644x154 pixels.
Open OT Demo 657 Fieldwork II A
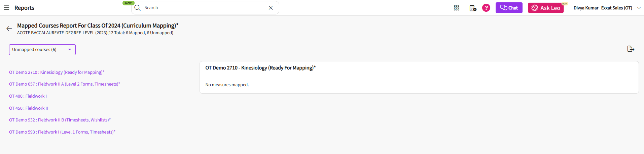coord(64,84)
